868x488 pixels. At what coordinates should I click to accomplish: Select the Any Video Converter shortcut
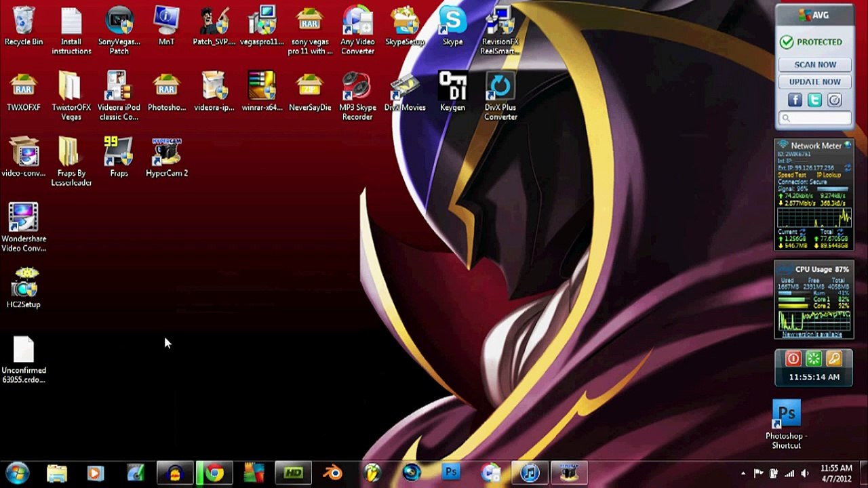tap(357, 31)
